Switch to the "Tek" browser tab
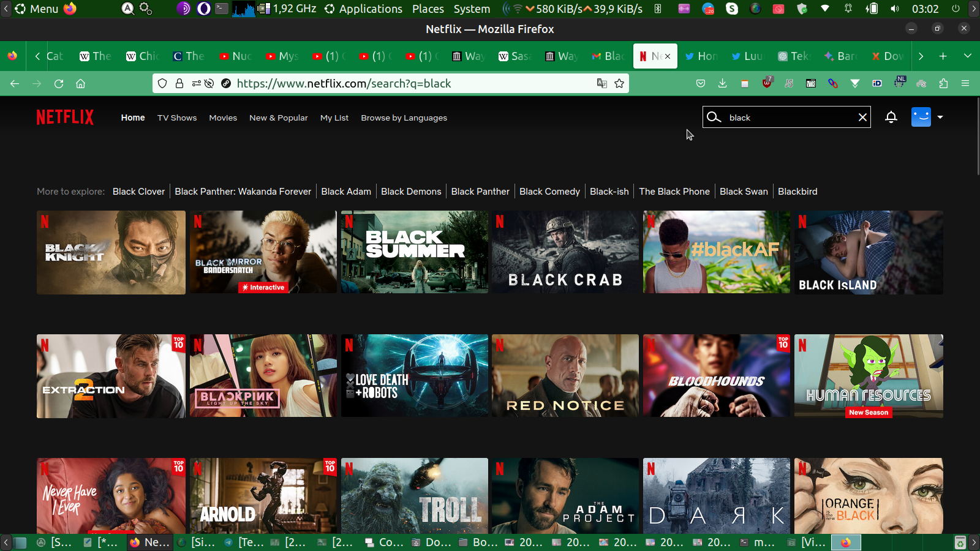Image resolution: width=980 pixels, height=551 pixels. click(x=794, y=56)
